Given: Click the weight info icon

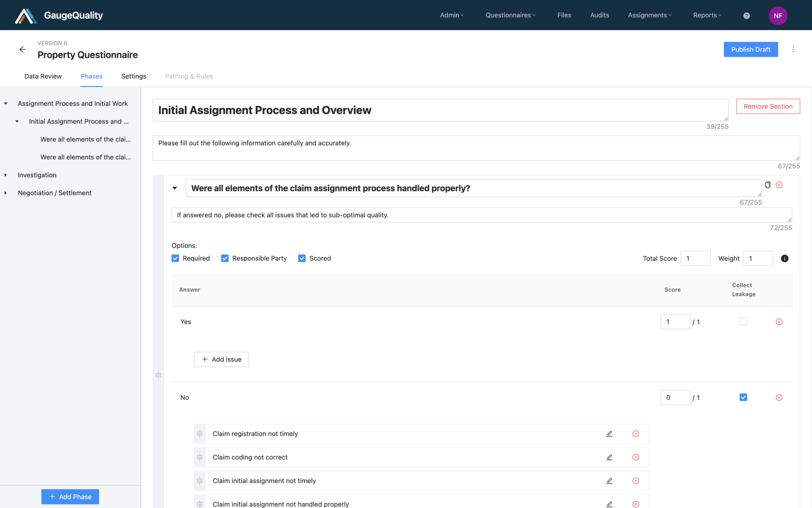Looking at the screenshot, I should tap(784, 258).
